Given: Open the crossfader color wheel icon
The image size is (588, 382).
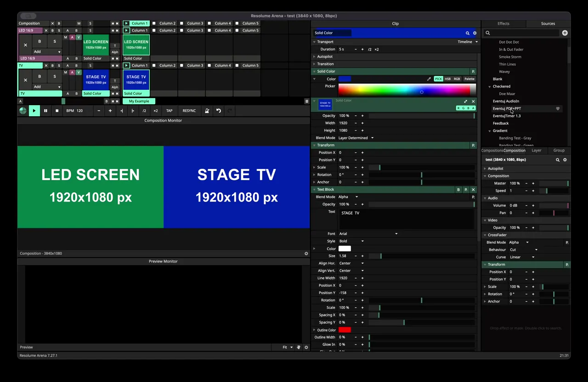Looking at the screenshot, I should [x=23, y=111].
